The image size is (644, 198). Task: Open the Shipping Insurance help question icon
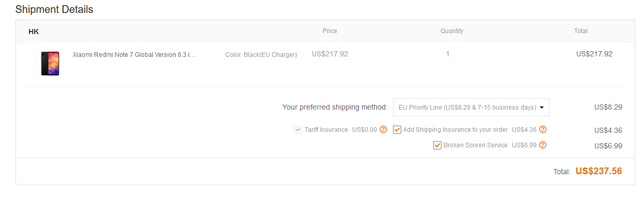(x=543, y=130)
